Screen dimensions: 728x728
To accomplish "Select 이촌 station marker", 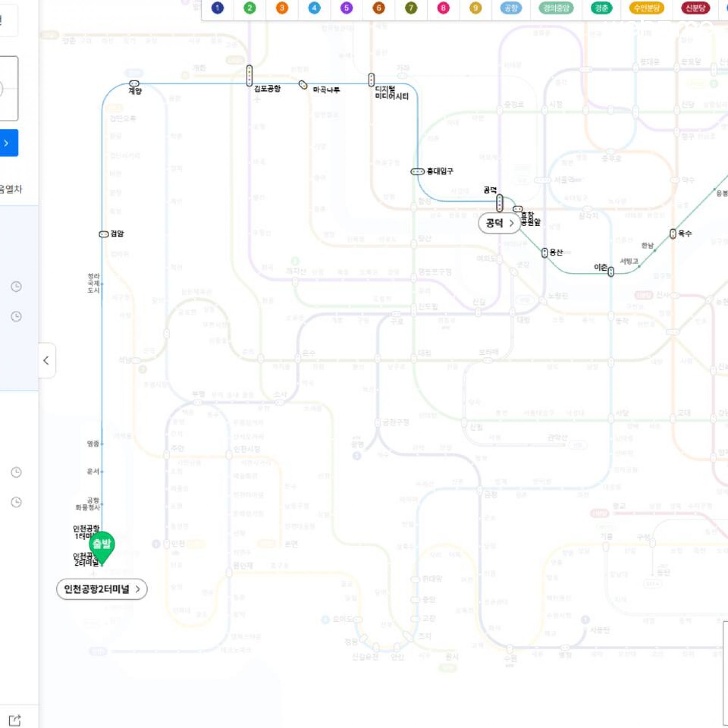I will point(611,271).
